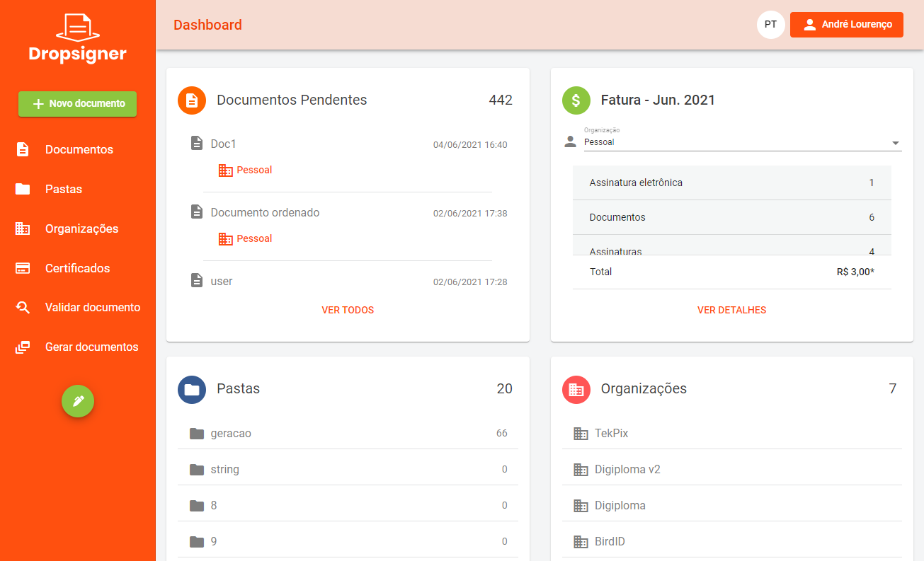Image resolution: width=924 pixels, height=561 pixels.
Task: Click the file icon beside user
Action: (197, 281)
